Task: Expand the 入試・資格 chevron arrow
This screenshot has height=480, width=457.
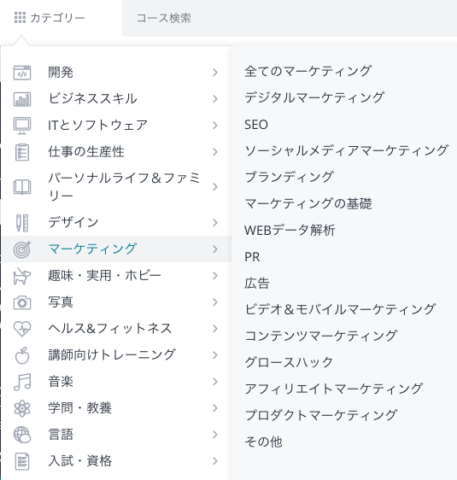Action: click(x=215, y=461)
